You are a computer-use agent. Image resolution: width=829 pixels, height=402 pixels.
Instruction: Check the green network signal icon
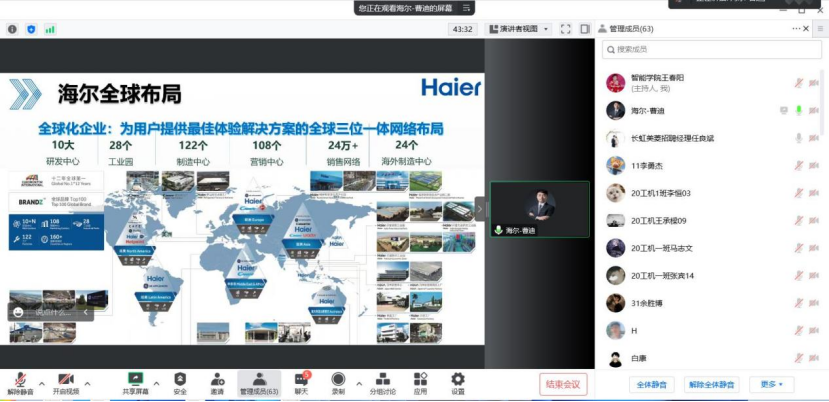[50, 30]
